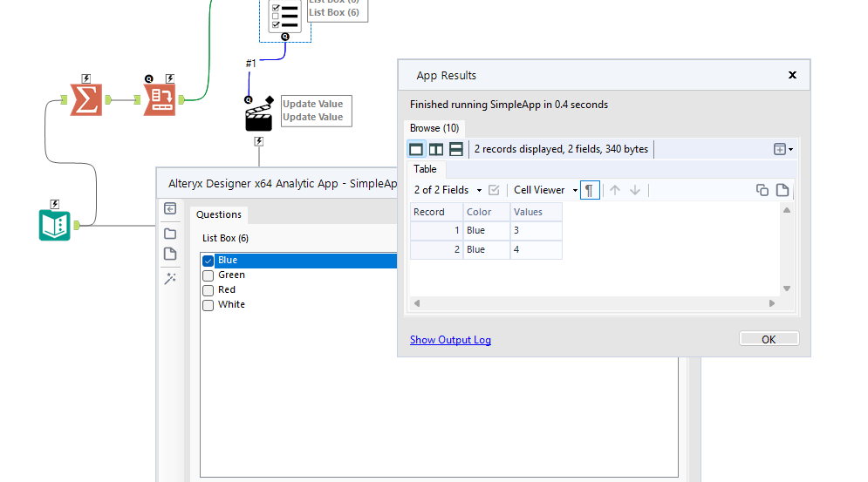This screenshot has width=868, height=482.
Task: Click the lightning anchor below the Action tool
Action: point(258,142)
